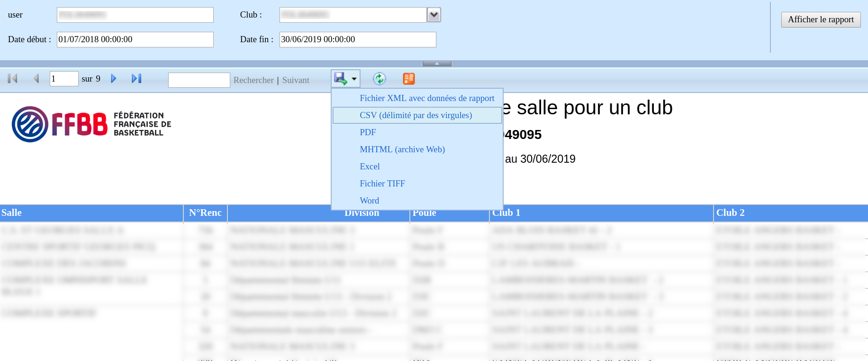Click the Club 1 column header

[x=601, y=213]
